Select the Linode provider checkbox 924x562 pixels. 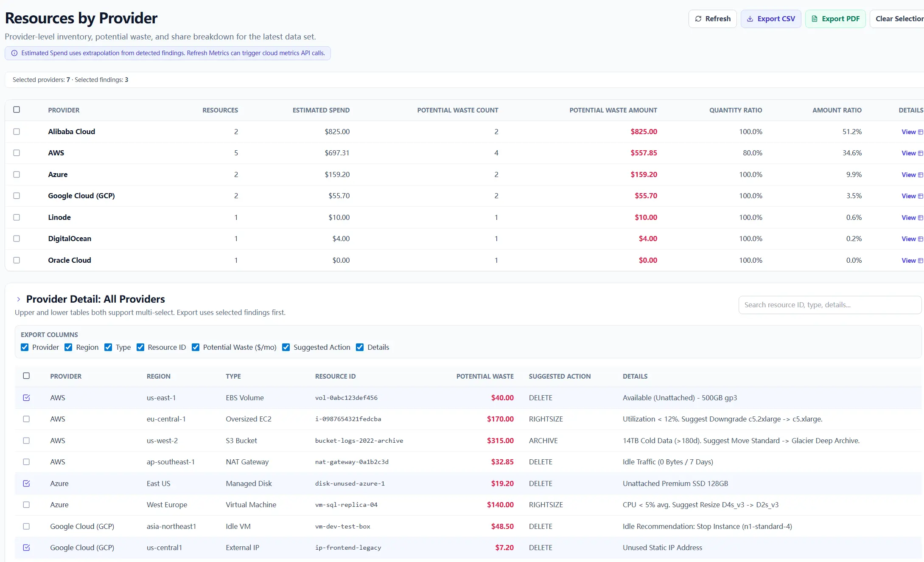(x=17, y=217)
